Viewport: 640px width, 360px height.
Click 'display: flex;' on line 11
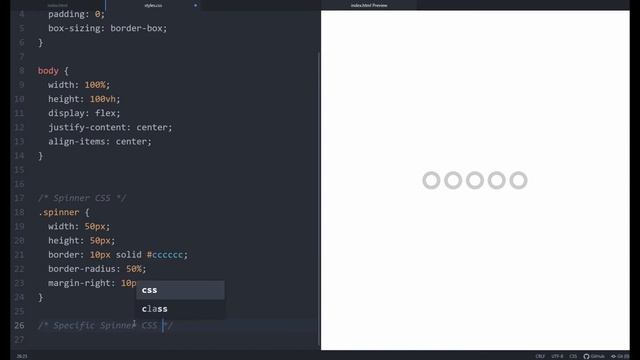point(84,113)
